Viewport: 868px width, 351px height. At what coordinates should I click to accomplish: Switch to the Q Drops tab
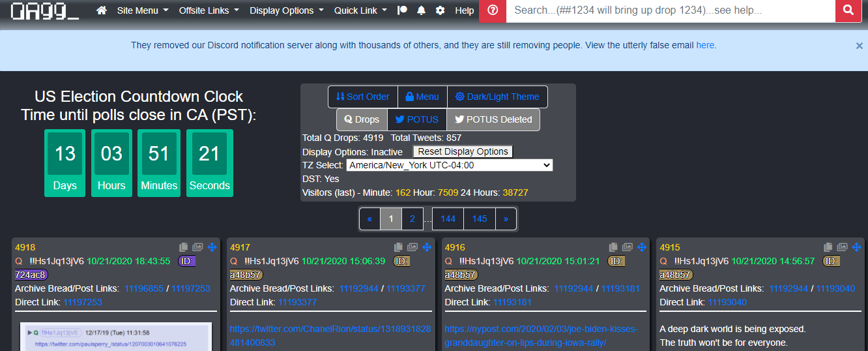[x=362, y=119]
